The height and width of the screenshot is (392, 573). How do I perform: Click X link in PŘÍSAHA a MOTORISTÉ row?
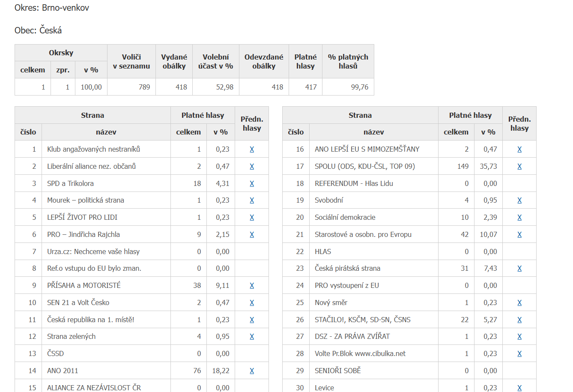tap(252, 285)
